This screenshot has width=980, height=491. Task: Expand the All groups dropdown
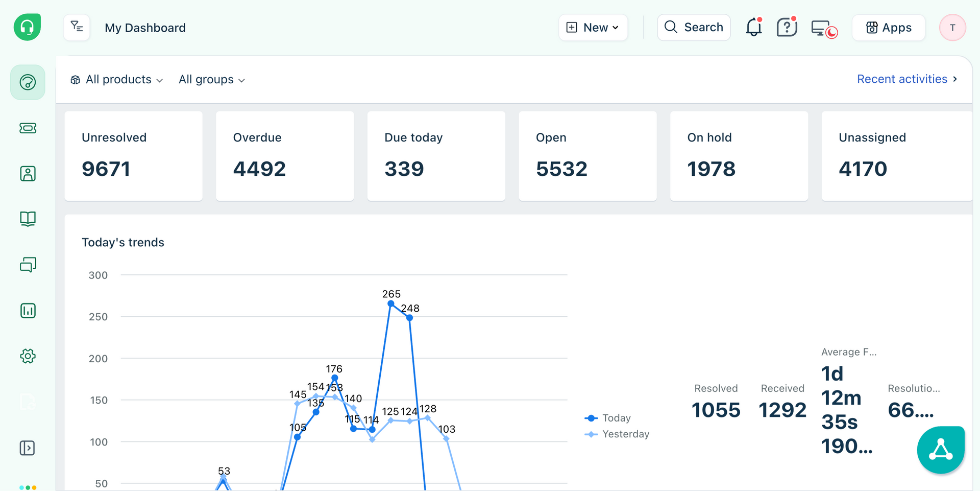pyautogui.click(x=212, y=80)
